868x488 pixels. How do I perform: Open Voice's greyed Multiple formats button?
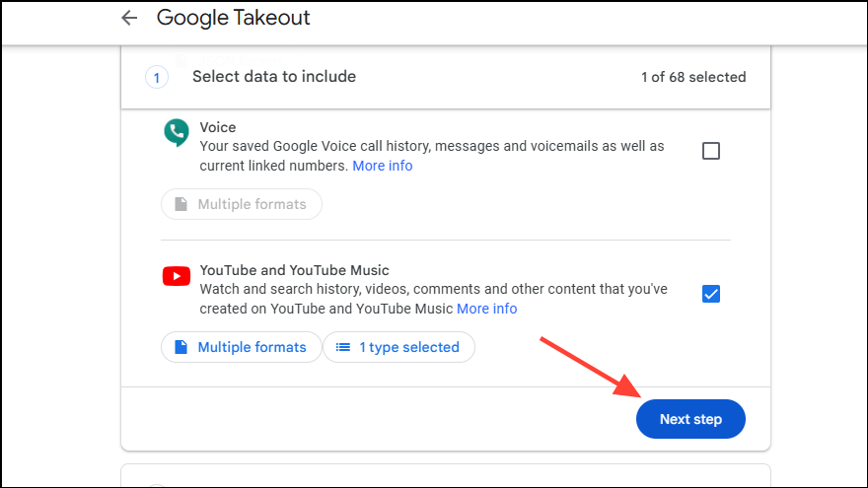tap(242, 204)
